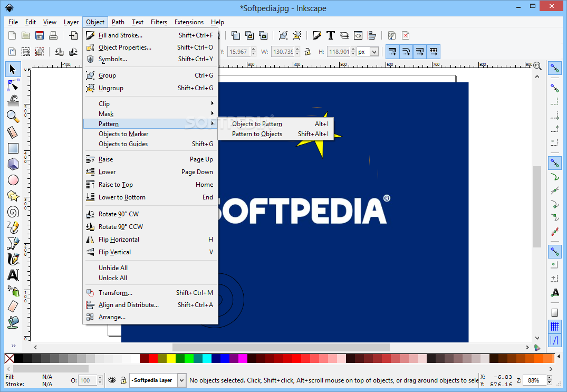The height and width of the screenshot is (392, 567).
Task: Click the Save floppy disk icon
Action: [40, 35]
